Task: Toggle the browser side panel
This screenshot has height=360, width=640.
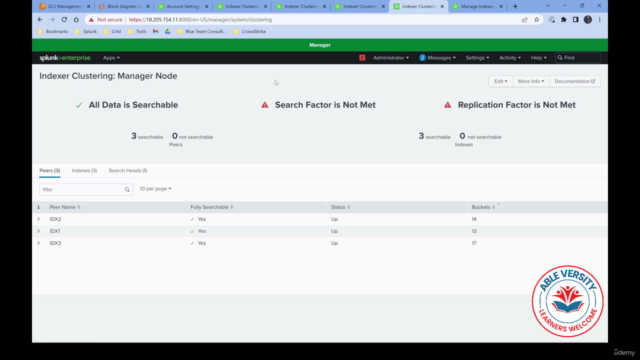Action: [x=576, y=20]
